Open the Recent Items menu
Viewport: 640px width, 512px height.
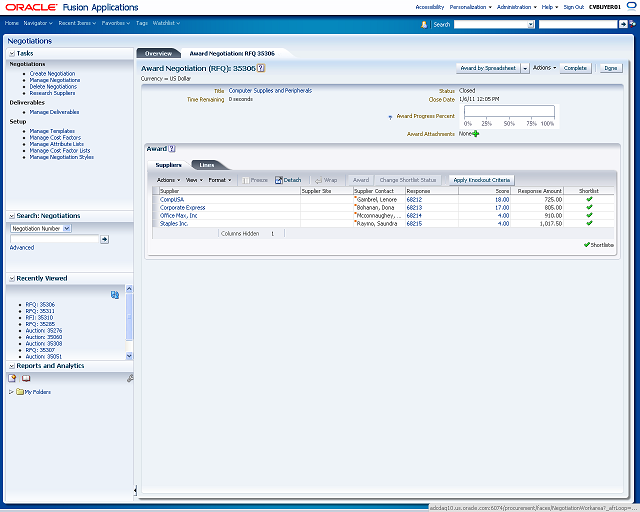point(77,23)
